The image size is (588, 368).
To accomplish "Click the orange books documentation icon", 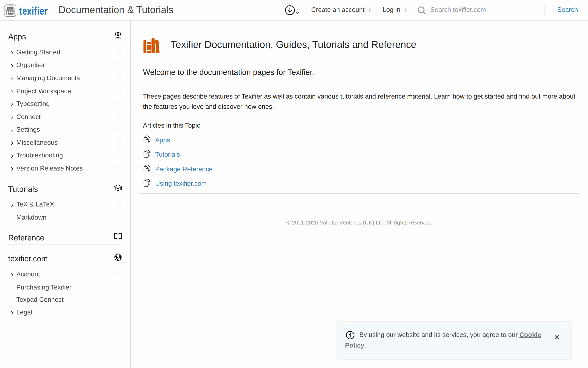I will pos(151,46).
